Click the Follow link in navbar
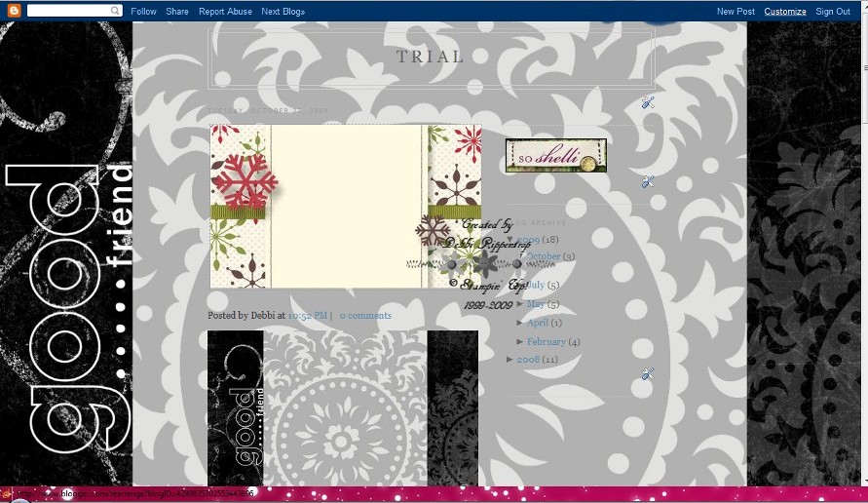The width and height of the screenshot is (868, 503). (x=143, y=11)
